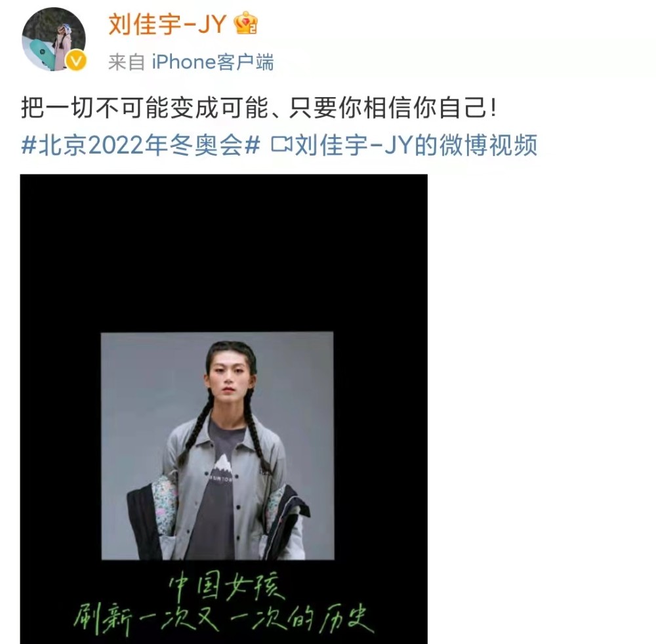Click the closing # of the 冬奥会 hashtag
656x644 pixels.
[253, 145]
